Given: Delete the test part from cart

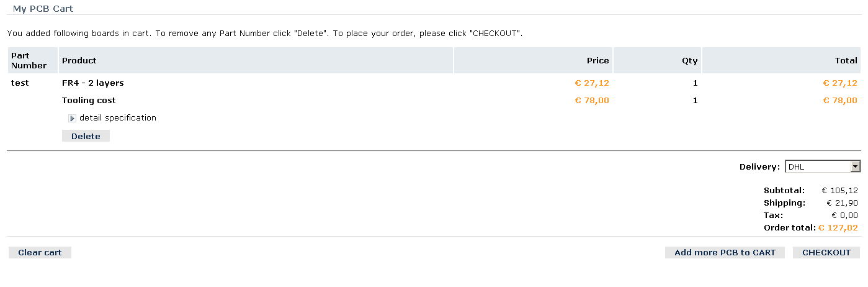Looking at the screenshot, I should (x=86, y=136).
